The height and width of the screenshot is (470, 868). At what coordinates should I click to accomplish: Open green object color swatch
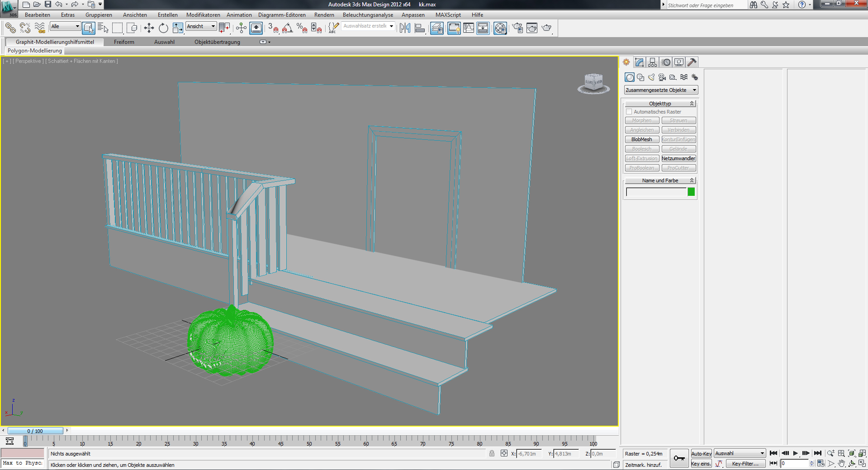click(691, 192)
